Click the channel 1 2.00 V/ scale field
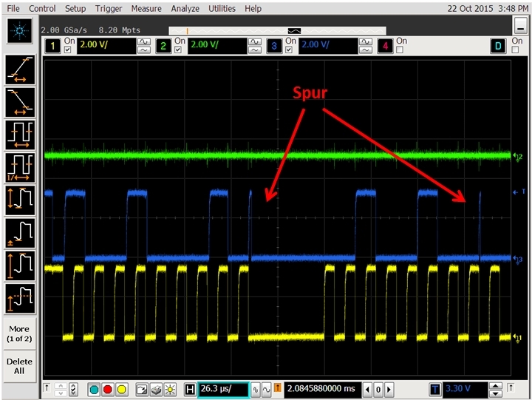The height and width of the screenshot is (400, 532). [106, 46]
